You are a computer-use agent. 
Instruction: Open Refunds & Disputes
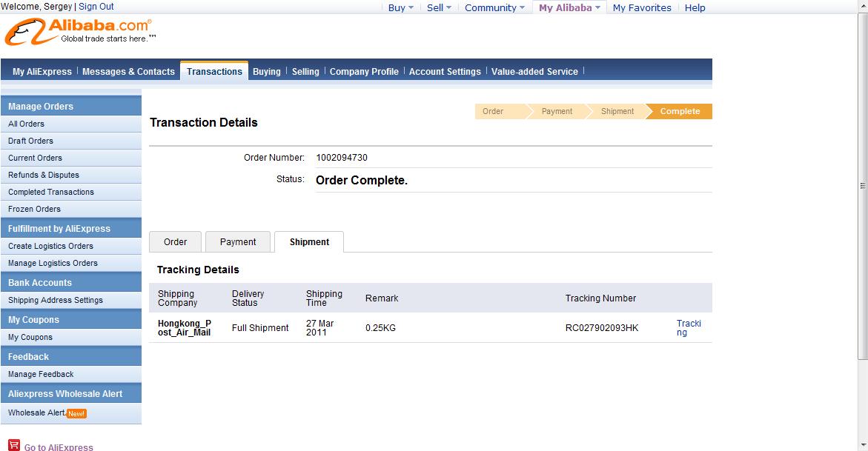(71, 175)
